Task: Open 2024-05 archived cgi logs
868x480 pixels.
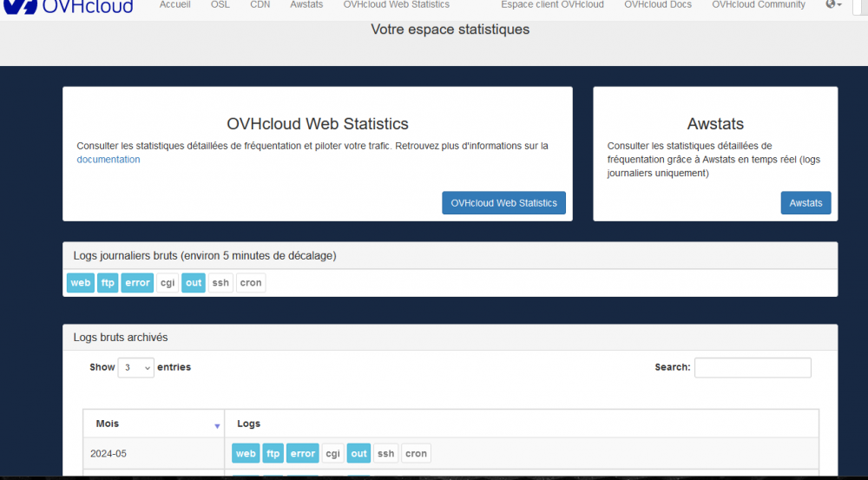Action: [332, 453]
